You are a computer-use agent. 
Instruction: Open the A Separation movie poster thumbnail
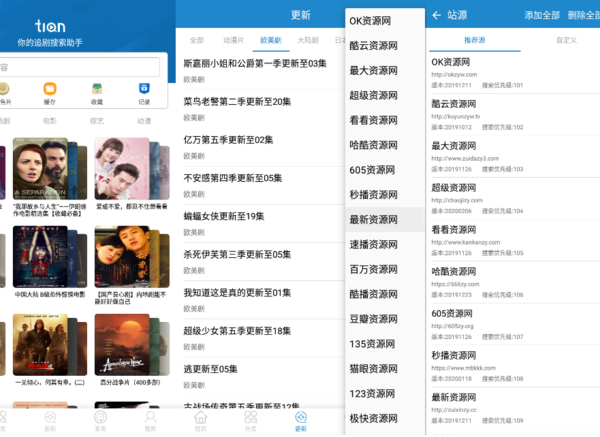(40, 168)
